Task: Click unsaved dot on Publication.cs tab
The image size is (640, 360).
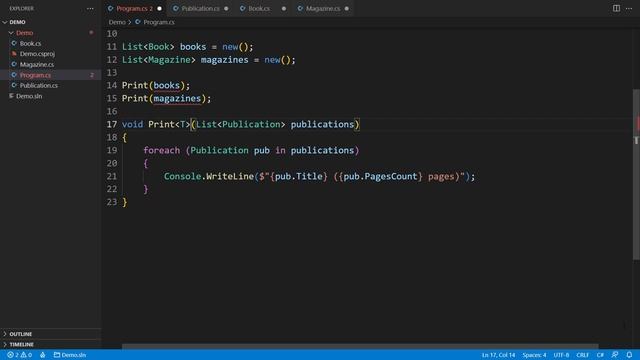Action: click(x=226, y=9)
